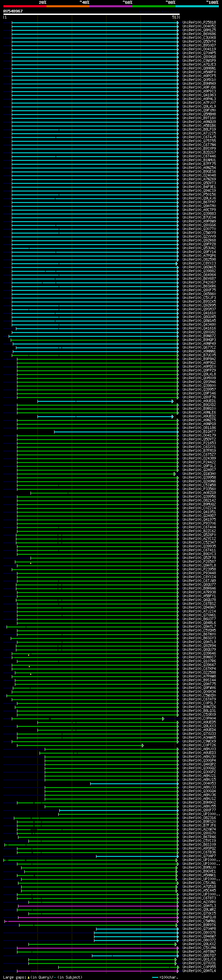222x980 pixels.
Task: Select UniRef100_A7Q518
Action: click(x=199, y=886)
